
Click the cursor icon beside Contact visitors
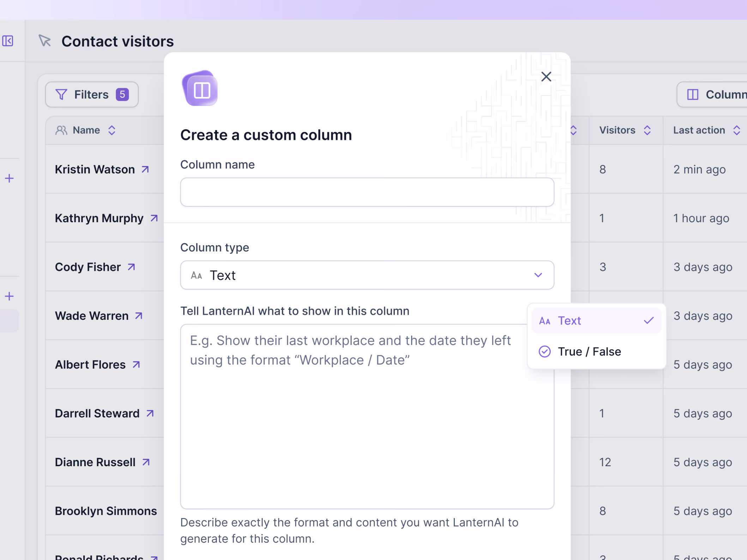pyautogui.click(x=45, y=41)
